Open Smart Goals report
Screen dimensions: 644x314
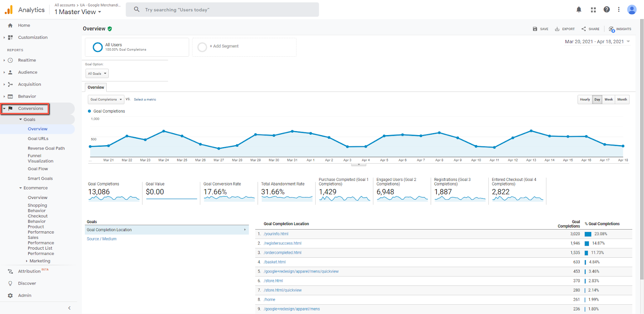40,179
